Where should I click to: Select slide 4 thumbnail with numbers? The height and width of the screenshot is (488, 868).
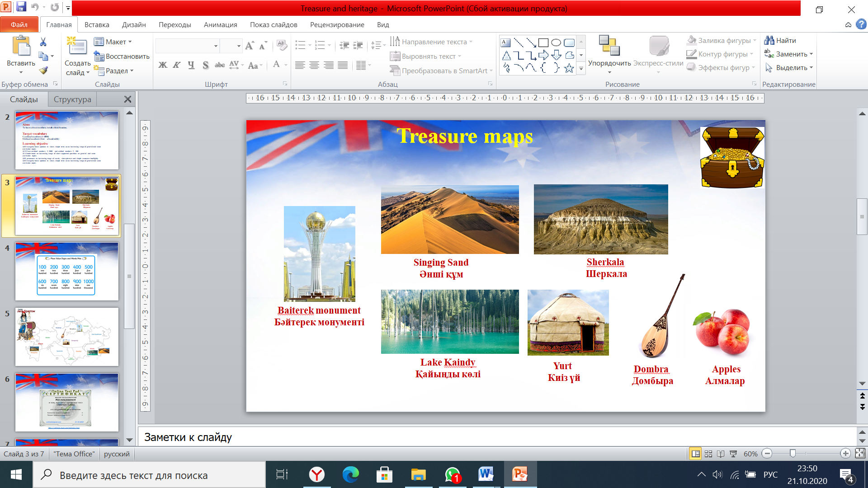tap(67, 271)
